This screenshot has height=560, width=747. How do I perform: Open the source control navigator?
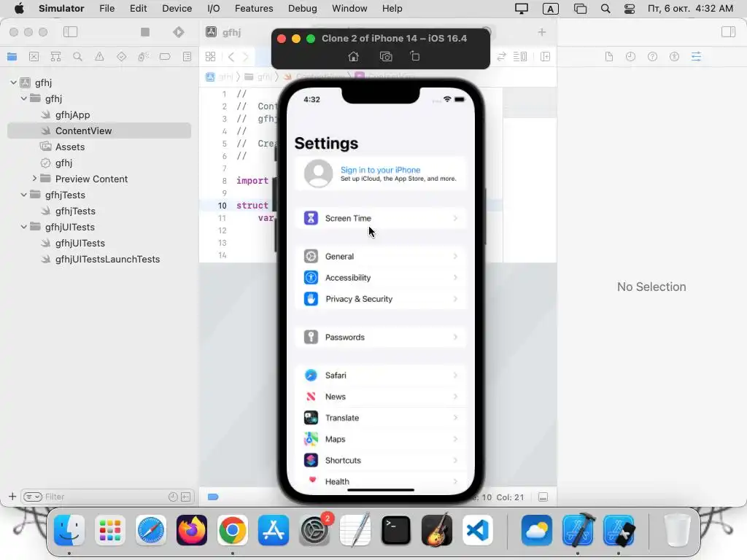tap(34, 57)
